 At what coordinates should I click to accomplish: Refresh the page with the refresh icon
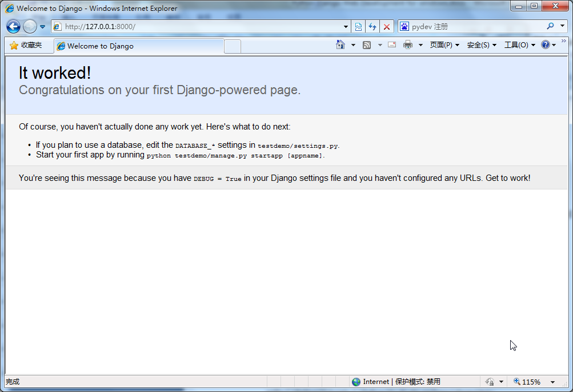click(x=372, y=27)
